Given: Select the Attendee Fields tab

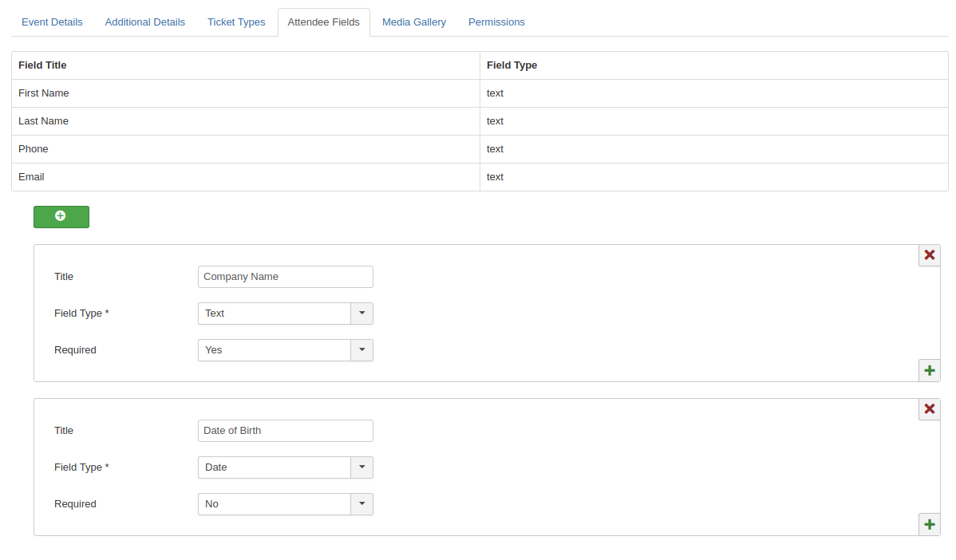Looking at the screenshot, I should click(x=324, y=22).
